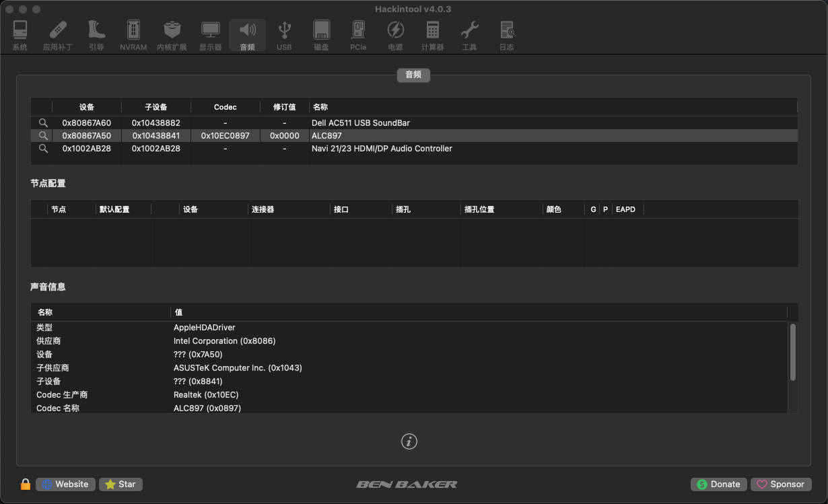
Task: Click sub-device ID 0x10438882
Action: [x=156, y=123]
